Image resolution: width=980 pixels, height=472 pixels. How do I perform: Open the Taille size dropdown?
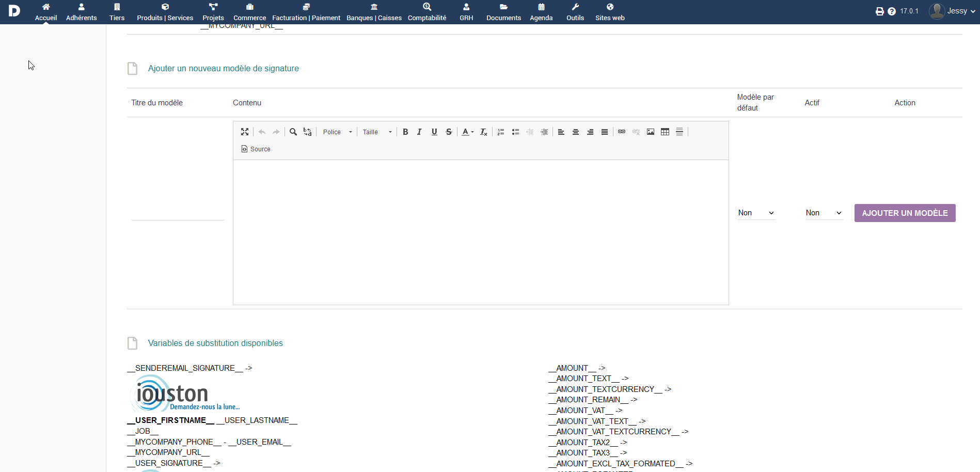tap(377, 132)
